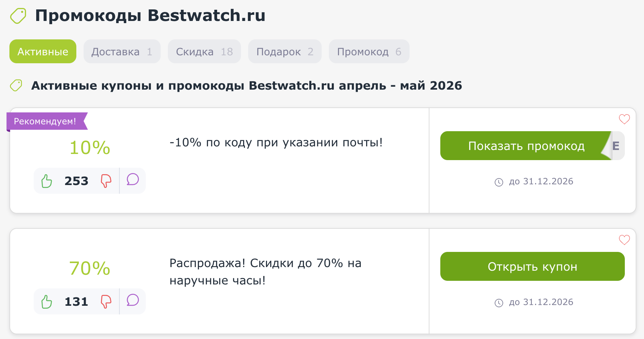Click the green 10% discount label
This screenshot has height=339, width=644.
[90, 147]
